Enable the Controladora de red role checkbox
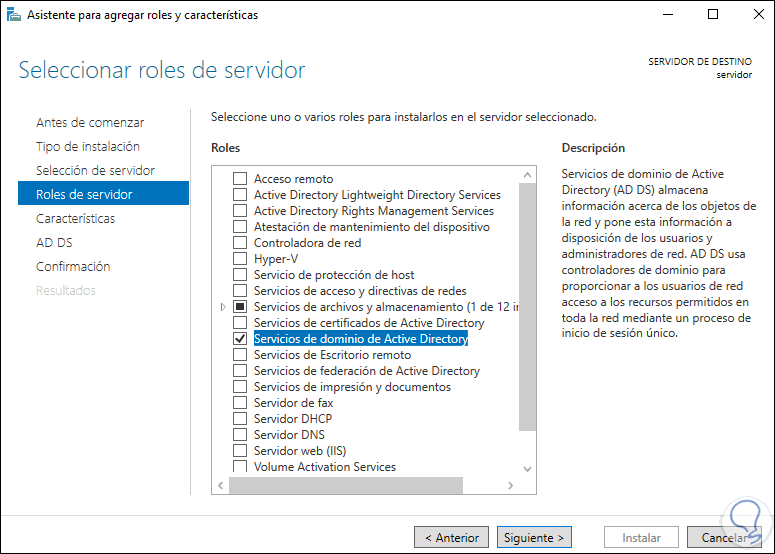The image size is (775, 554). point(240,243)
